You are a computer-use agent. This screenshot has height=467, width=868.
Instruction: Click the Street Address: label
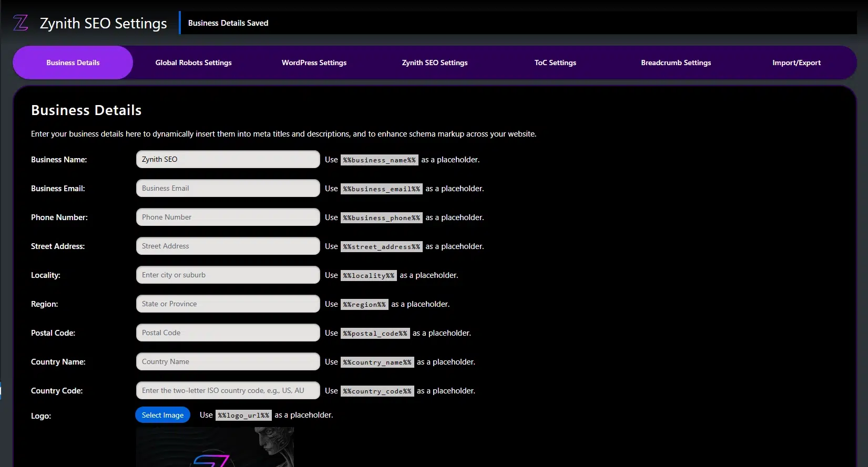point(58,246)
